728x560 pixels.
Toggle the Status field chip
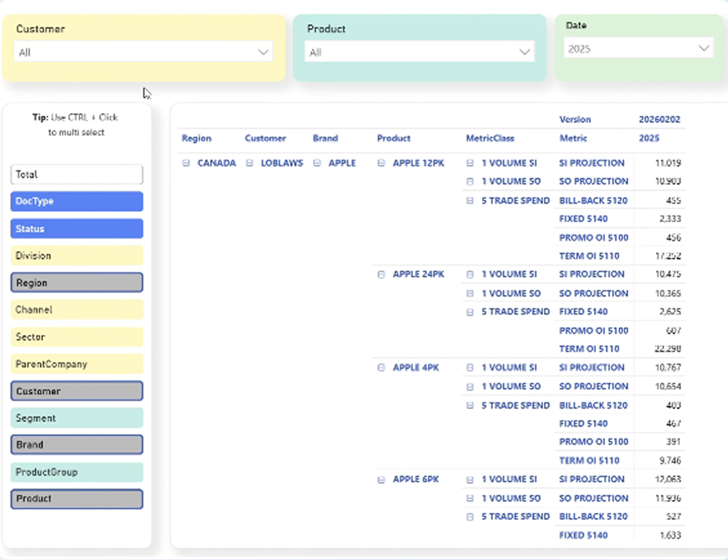77,229
